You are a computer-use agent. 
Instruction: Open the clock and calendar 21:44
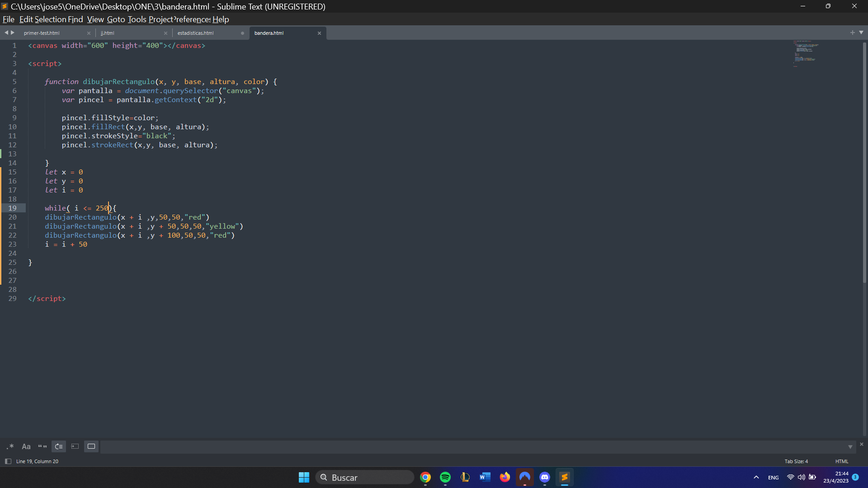(x=836, y=477)
